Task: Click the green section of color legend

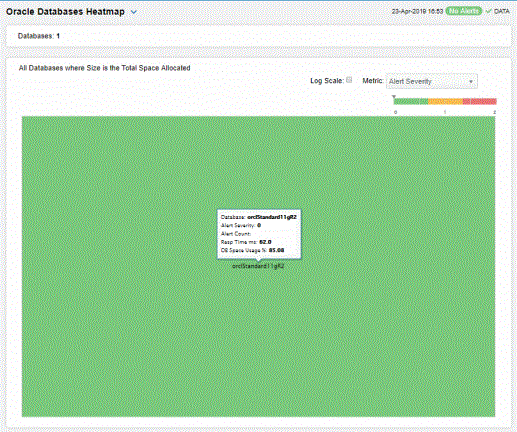Action: coord(411,101)
